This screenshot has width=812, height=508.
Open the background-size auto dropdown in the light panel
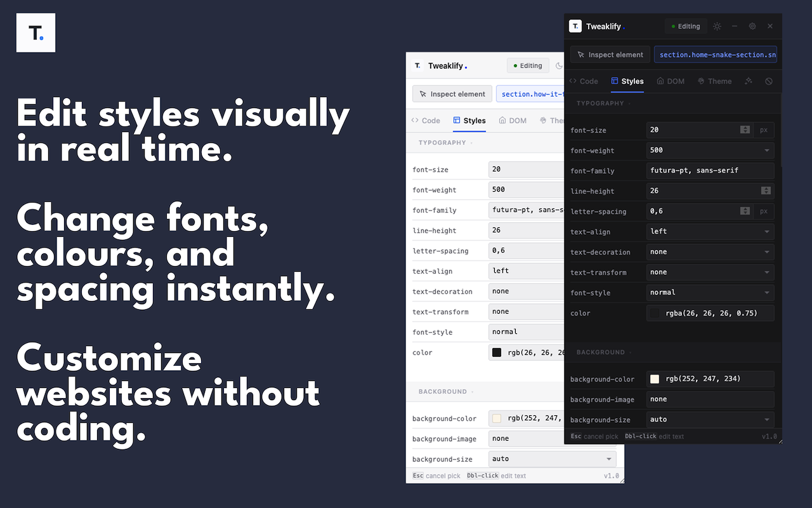(553, 459)
